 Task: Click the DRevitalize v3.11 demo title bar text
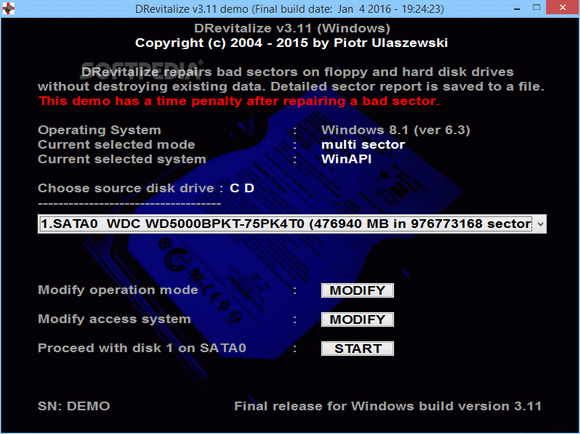(x=289, y=9)
